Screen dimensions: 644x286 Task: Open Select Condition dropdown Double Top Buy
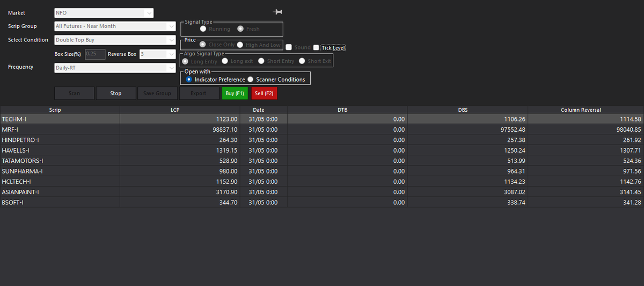pyautogui.click(x=115, y=40)
